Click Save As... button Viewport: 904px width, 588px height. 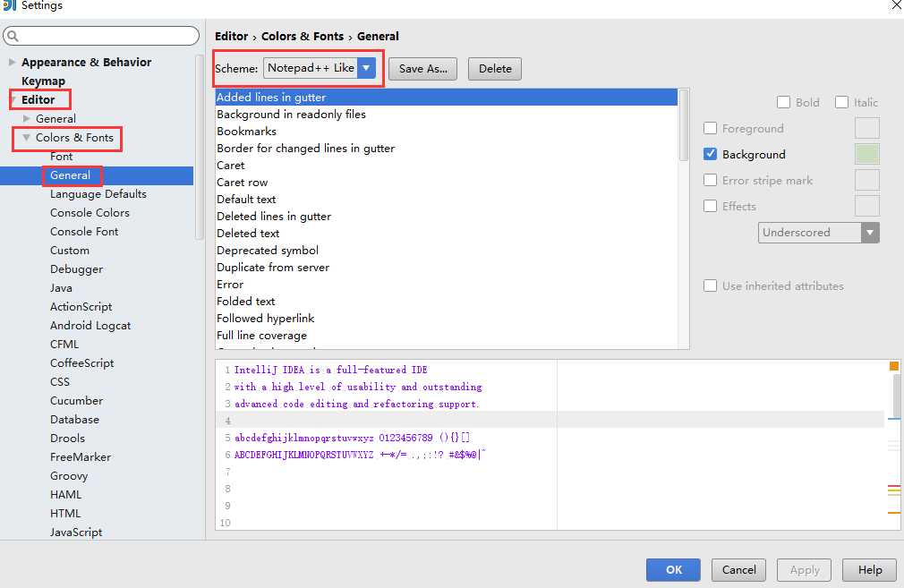click(422, 69)
